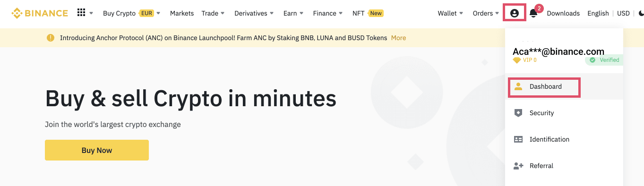Open the More link in announcement
The image size is (644, 186).
click(x=398, y=38)
